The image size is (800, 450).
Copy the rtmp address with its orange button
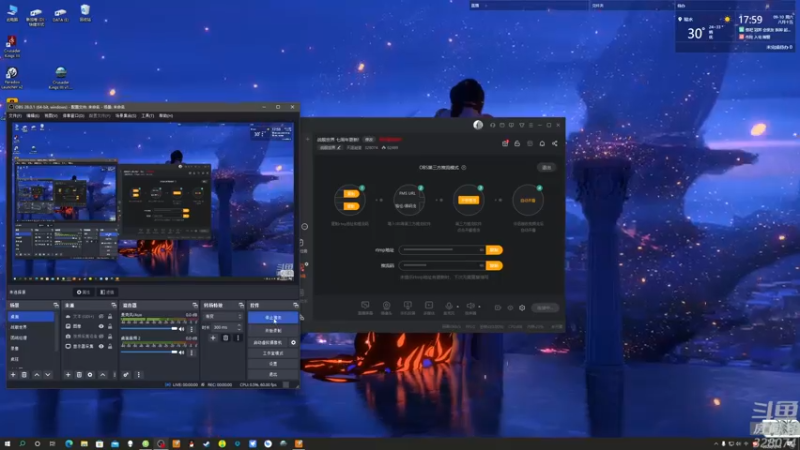pos(494,250)
